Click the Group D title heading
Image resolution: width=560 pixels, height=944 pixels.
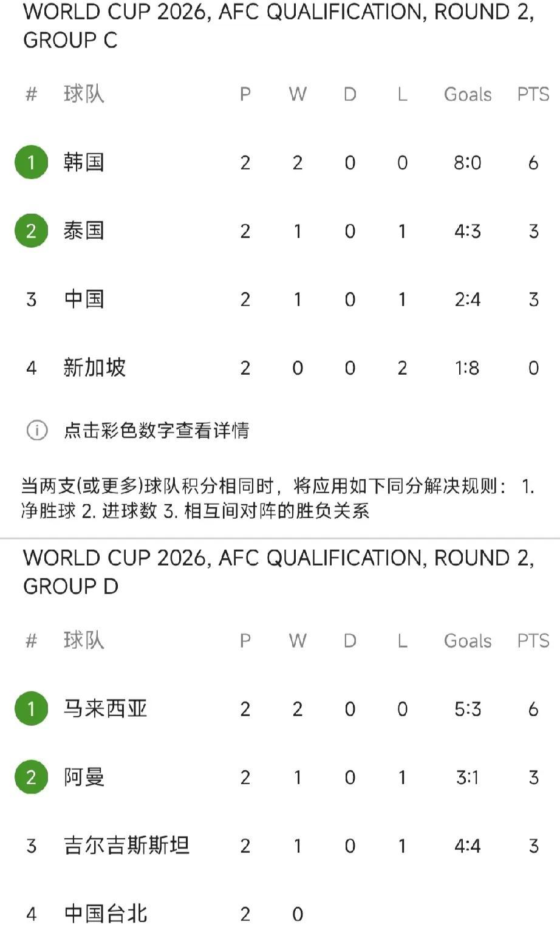click(279, 572)
